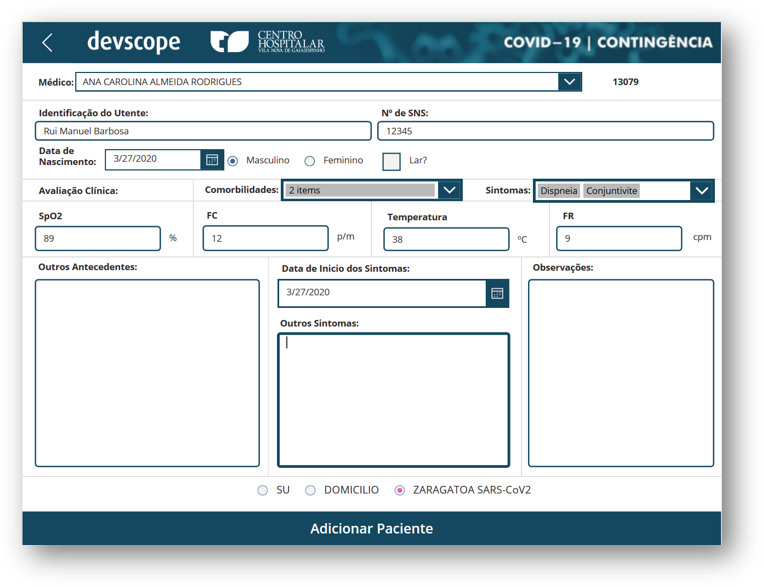Viewport: 764px width, 587px height.
Task: Click the SpO2 value field
Action: click(x=98, y=238)
